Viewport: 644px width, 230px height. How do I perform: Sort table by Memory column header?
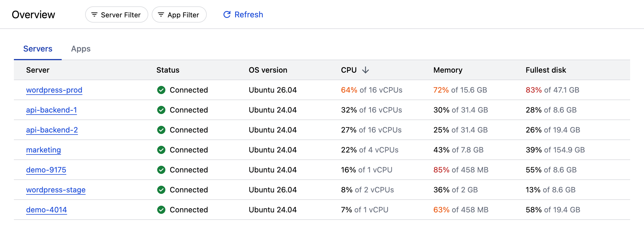point(448,70)
